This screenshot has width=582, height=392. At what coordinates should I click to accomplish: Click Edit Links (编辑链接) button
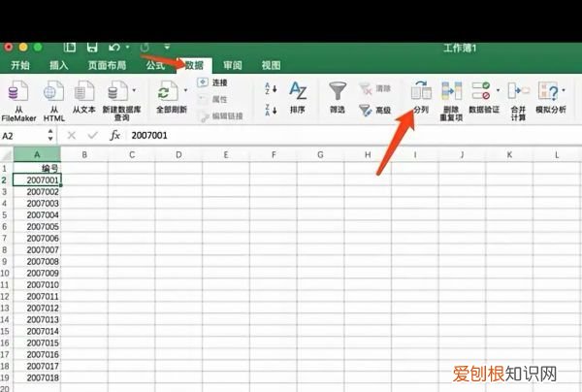coord(221,116)
